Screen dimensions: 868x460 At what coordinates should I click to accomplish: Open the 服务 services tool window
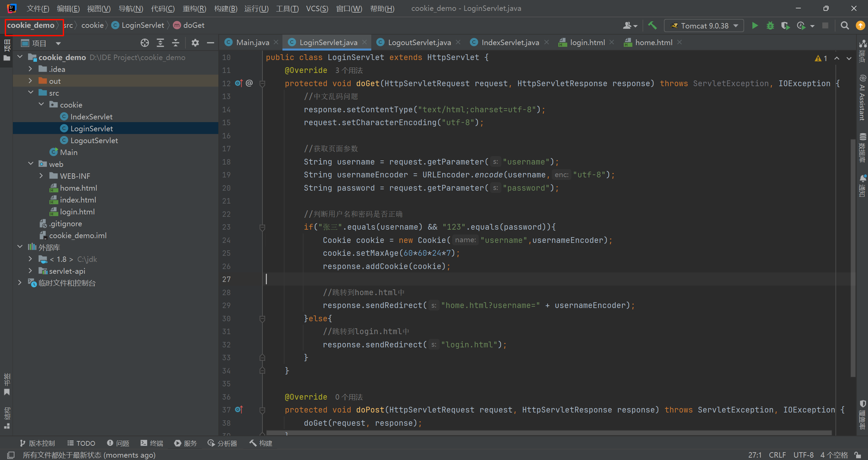click(185, 443)
